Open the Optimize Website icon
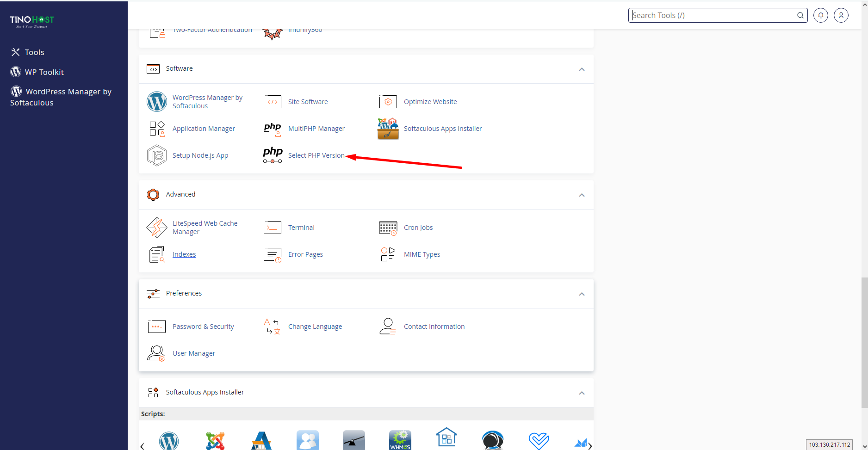This screenshot has width=868, height=450. point(388,102)
